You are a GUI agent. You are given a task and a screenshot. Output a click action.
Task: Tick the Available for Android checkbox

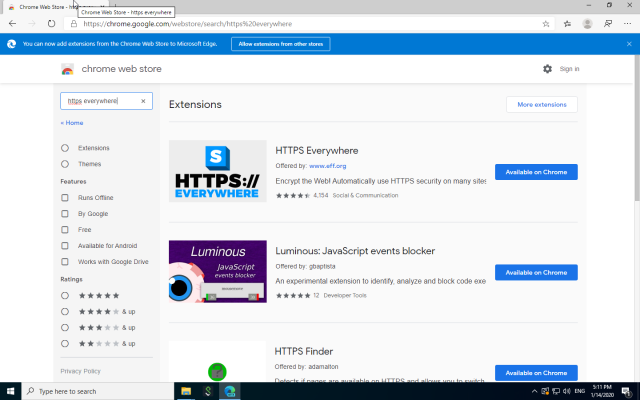pyautogui.click(x=66, y=246)
